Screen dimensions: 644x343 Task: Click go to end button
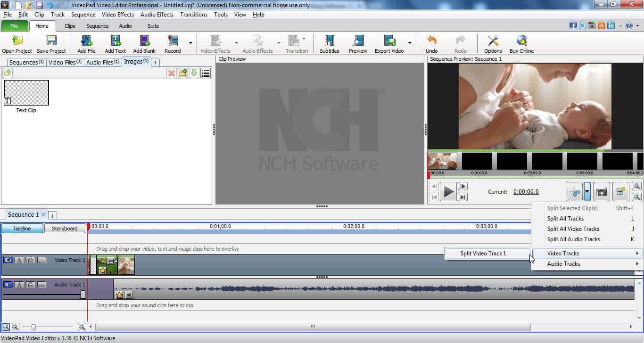[x=463, y=197]
